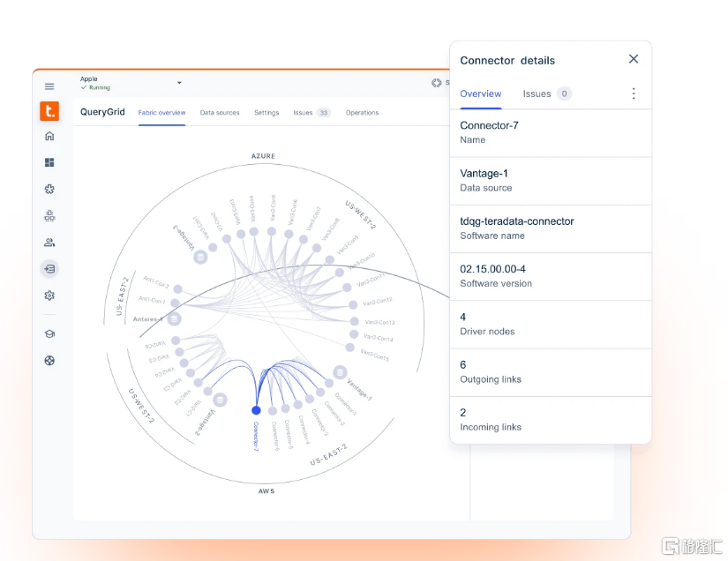Open the lifebuoy support icon
728x561 pixels.
49,361
